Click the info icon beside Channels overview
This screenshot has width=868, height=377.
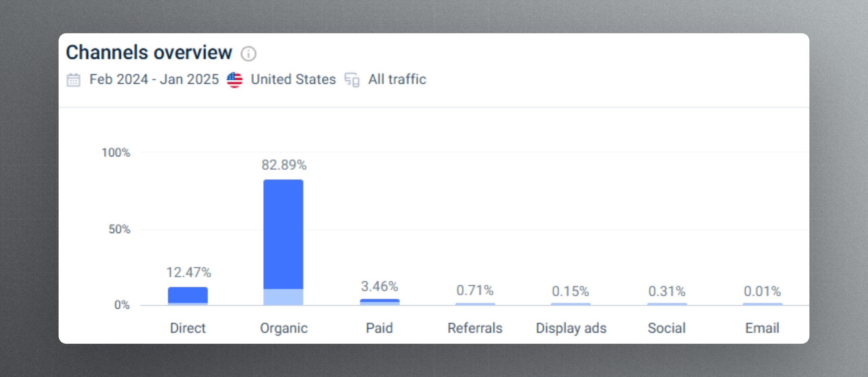248,54
